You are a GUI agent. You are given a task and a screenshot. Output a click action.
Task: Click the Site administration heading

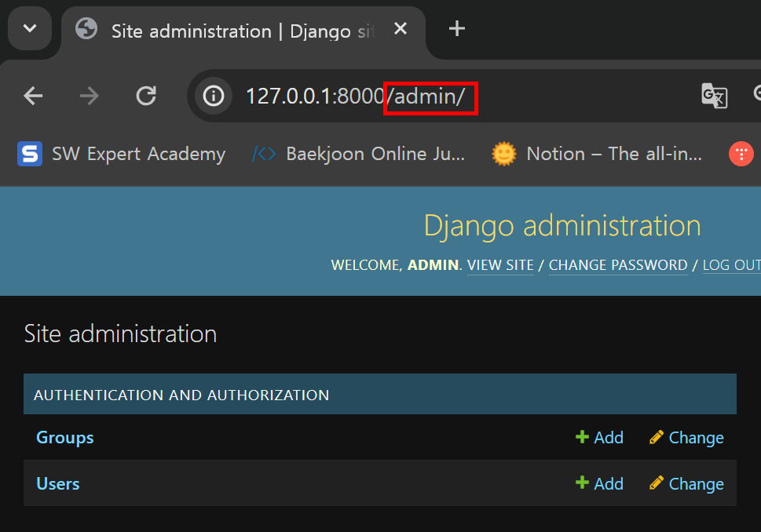pos(120,333)
